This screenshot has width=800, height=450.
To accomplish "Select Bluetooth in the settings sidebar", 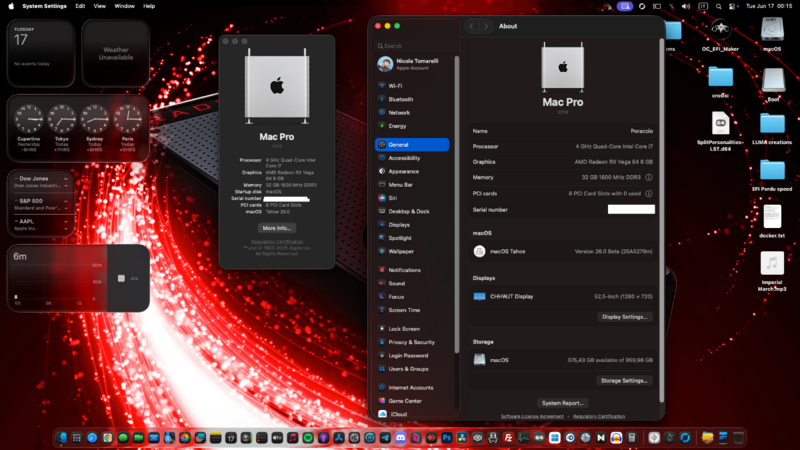I will 401,99.
